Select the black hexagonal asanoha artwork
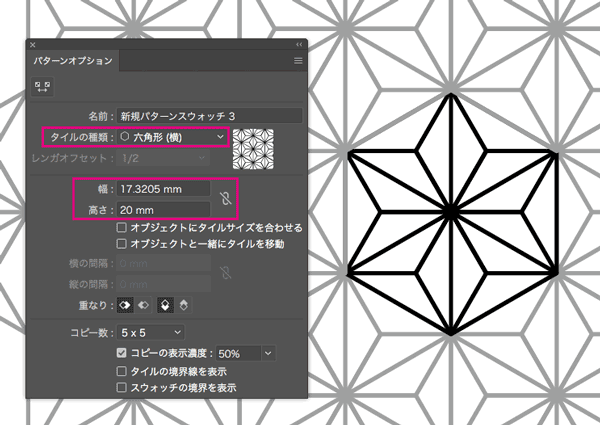 [452, 213]
